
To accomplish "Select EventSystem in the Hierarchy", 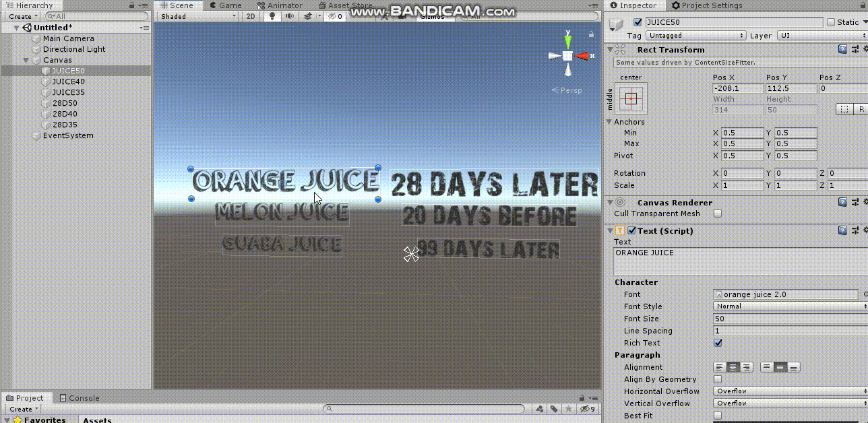I will [x=68, y=135].
